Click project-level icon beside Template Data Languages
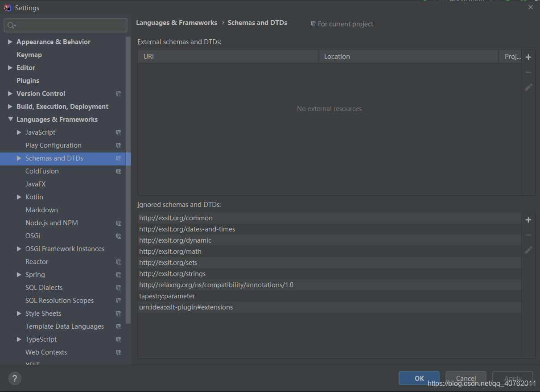This screenshot has width=540, height=392. [119, 326]
